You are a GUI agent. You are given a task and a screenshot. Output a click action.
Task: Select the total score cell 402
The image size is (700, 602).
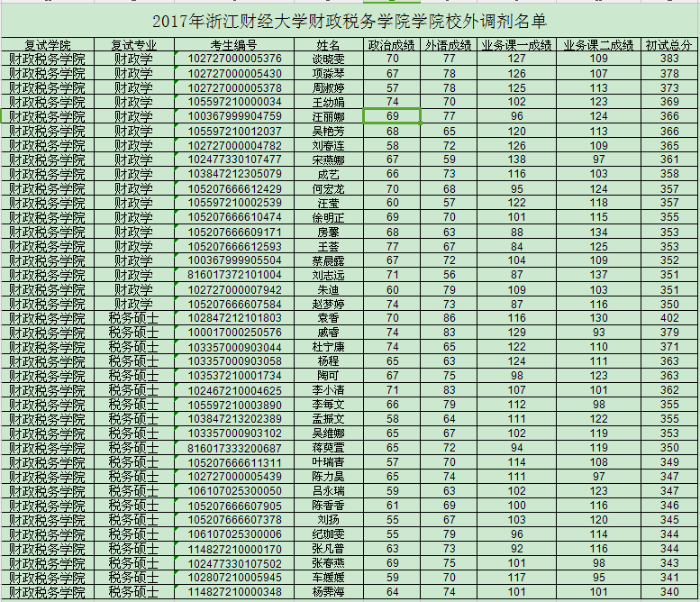668,318
